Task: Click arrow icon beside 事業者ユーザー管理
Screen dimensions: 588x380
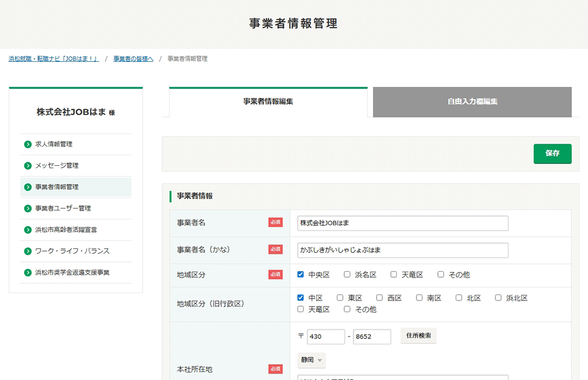Action: click(28, 209)
